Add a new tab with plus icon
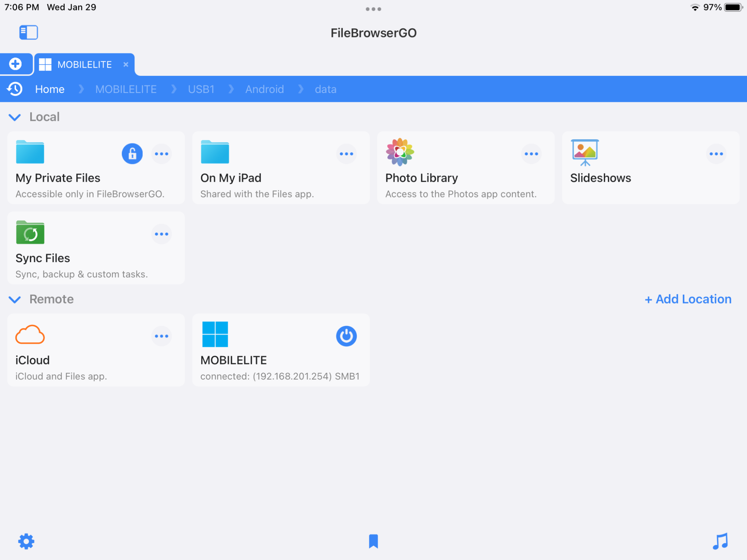 [x=16, y=64]
